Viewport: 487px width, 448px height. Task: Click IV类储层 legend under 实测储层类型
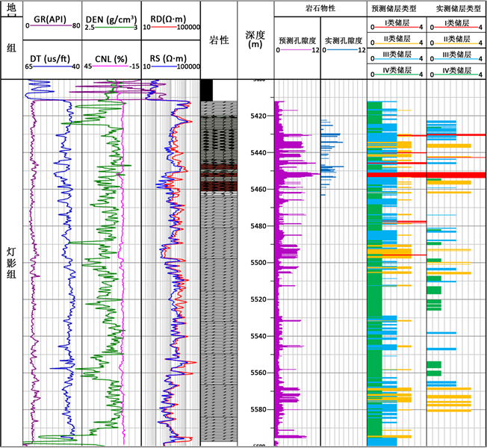click(x=456, y=70)
